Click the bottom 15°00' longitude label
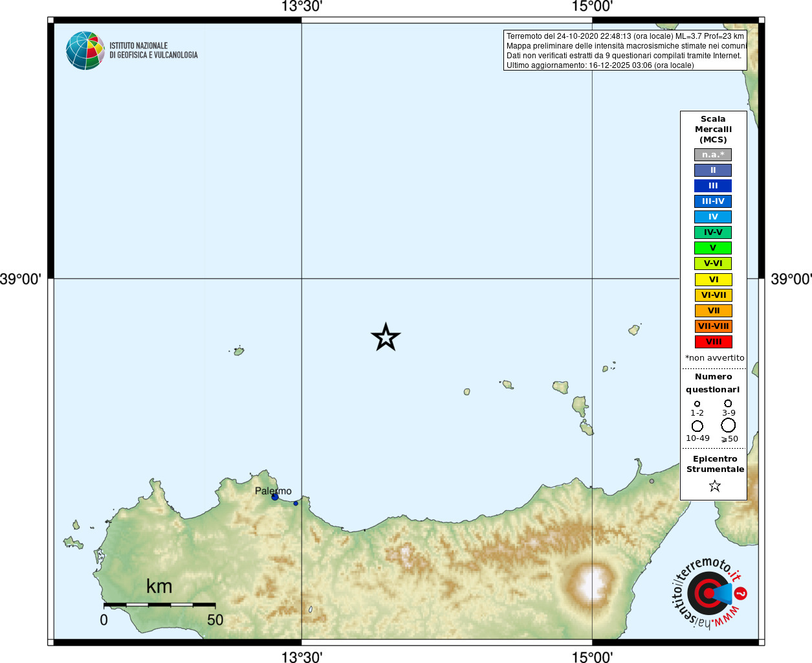The height and width of the screenshot is (663, 812). point(592,657)
